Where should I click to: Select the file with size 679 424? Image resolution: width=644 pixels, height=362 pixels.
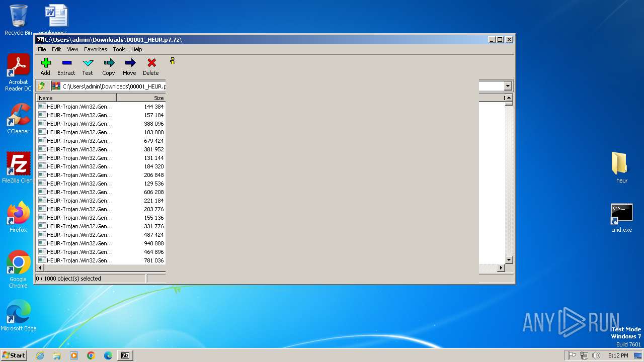coord(101,141)
